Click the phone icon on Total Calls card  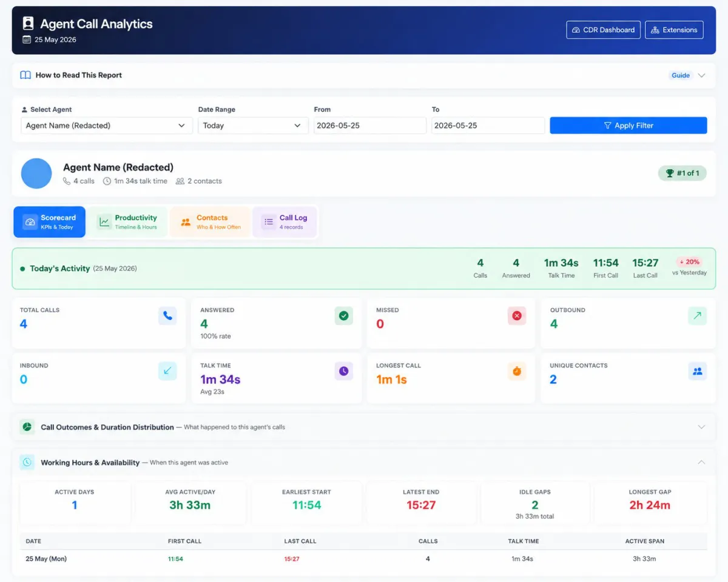167,315
